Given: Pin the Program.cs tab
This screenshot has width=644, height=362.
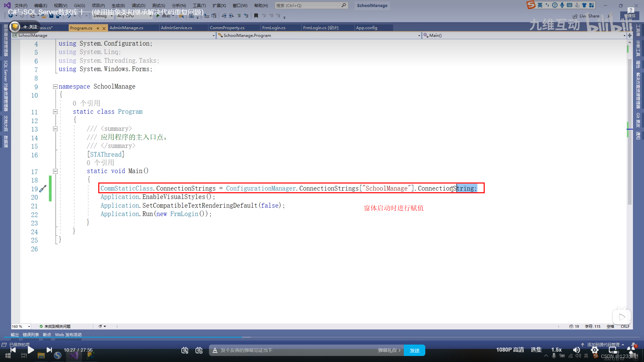Looking at the screenshot, I should (98, 28).
